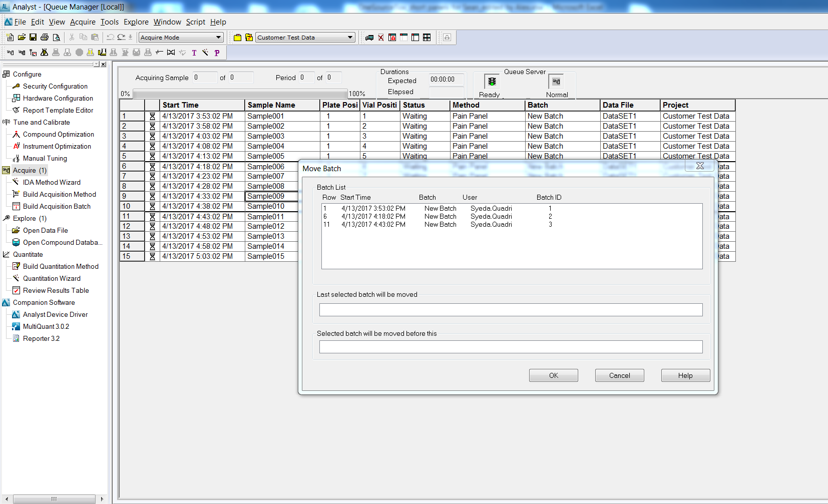The image size is (828, 504).
Task: Click the red padlock window toolbar icon
Action: click(392, 38)
